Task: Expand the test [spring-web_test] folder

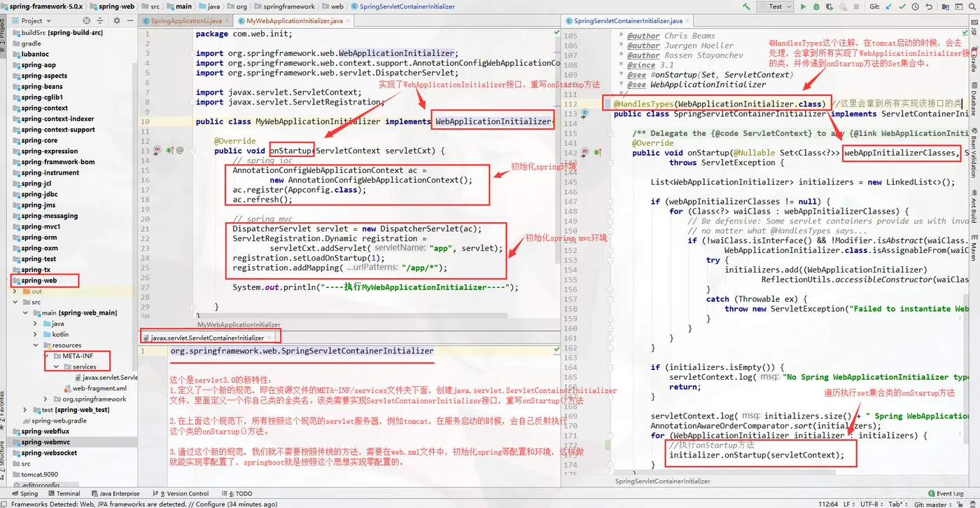Action: pyautogui.click(x=25, y=410)
